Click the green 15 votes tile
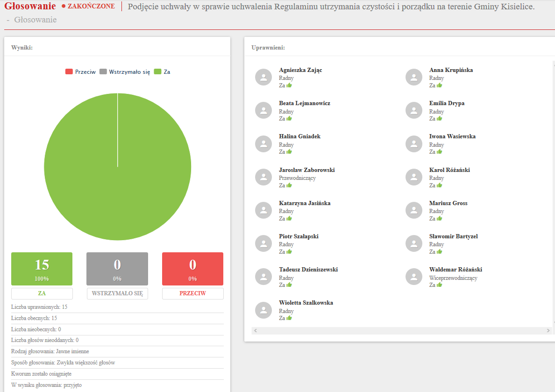The image size is (555, 392). [42, 269]
